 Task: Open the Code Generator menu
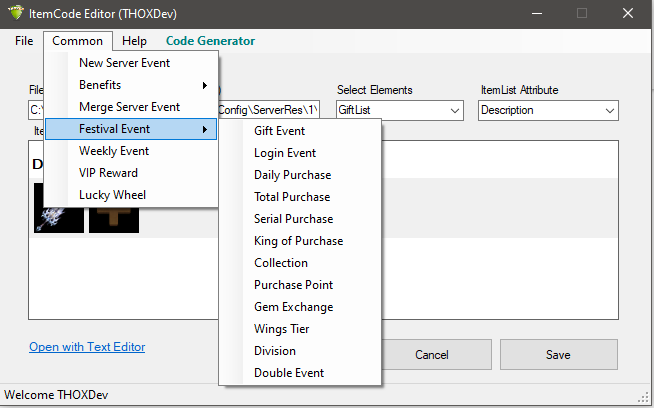click(x=210, y=41)
